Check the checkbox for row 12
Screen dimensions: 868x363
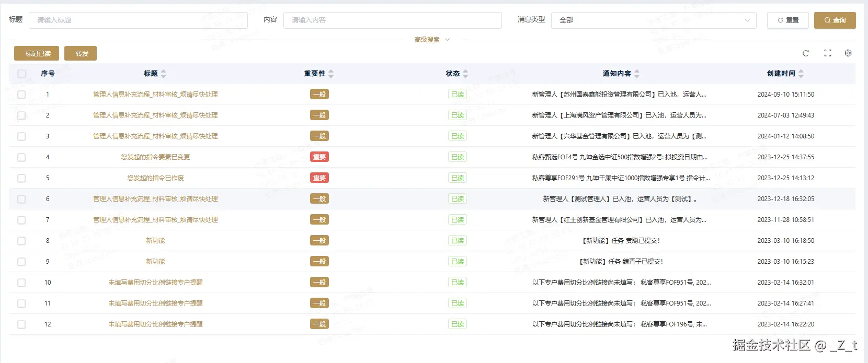point(21,324)
